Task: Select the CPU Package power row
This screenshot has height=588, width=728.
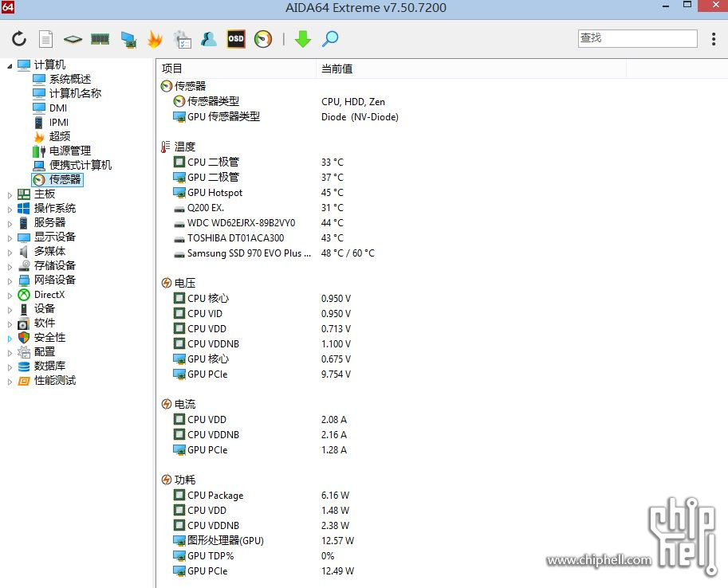Action: pyautogui.click(x=262, y=496)
